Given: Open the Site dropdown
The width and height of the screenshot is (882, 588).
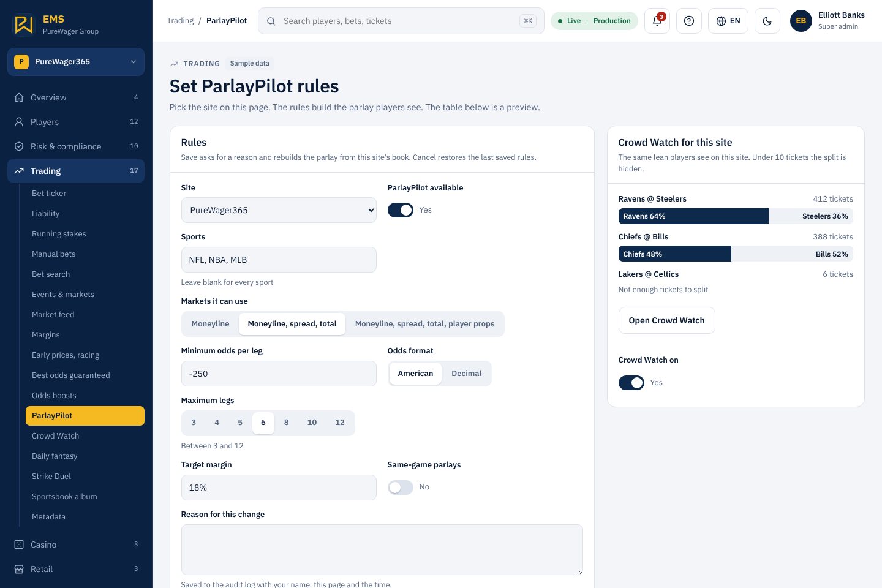Looking at the screenshot, I should [279, 210].
